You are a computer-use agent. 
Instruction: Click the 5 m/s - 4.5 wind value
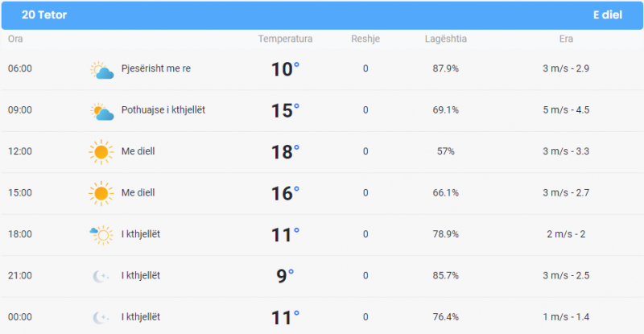[566, 109]
